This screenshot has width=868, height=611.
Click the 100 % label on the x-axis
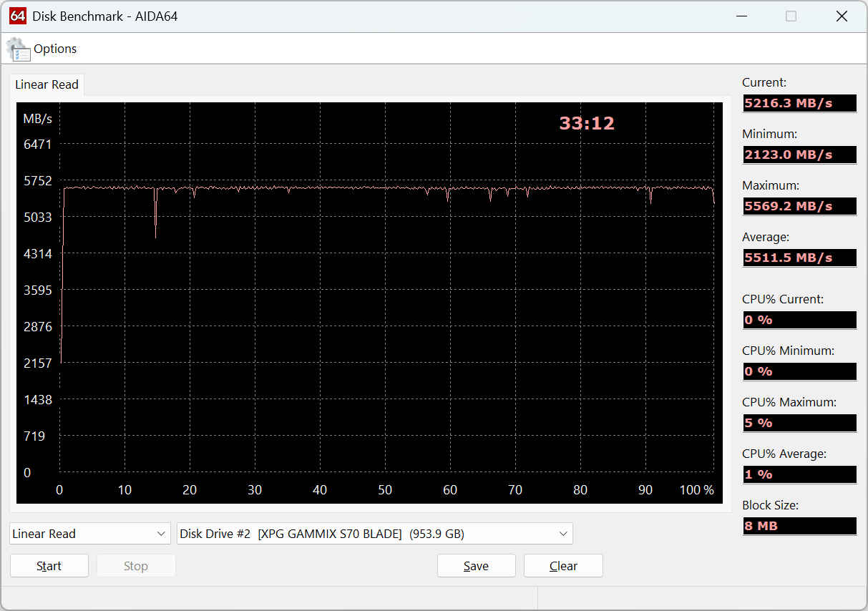pos(697,490)
